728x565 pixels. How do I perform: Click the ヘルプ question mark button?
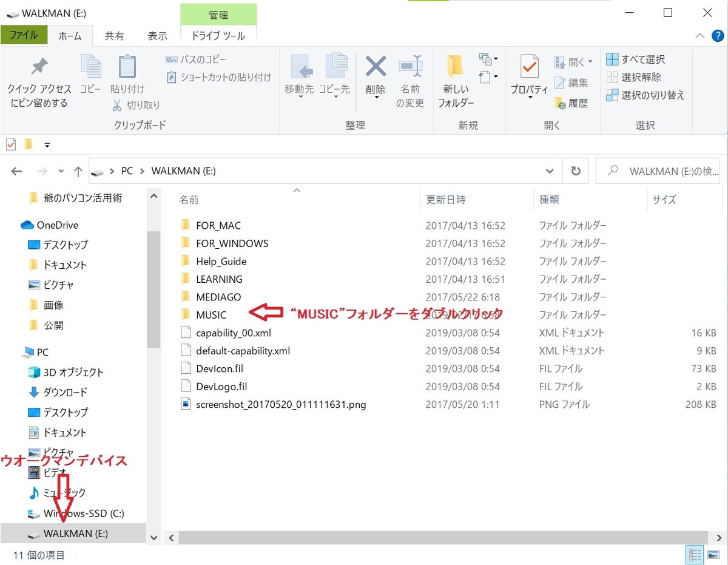coord(718,36)
